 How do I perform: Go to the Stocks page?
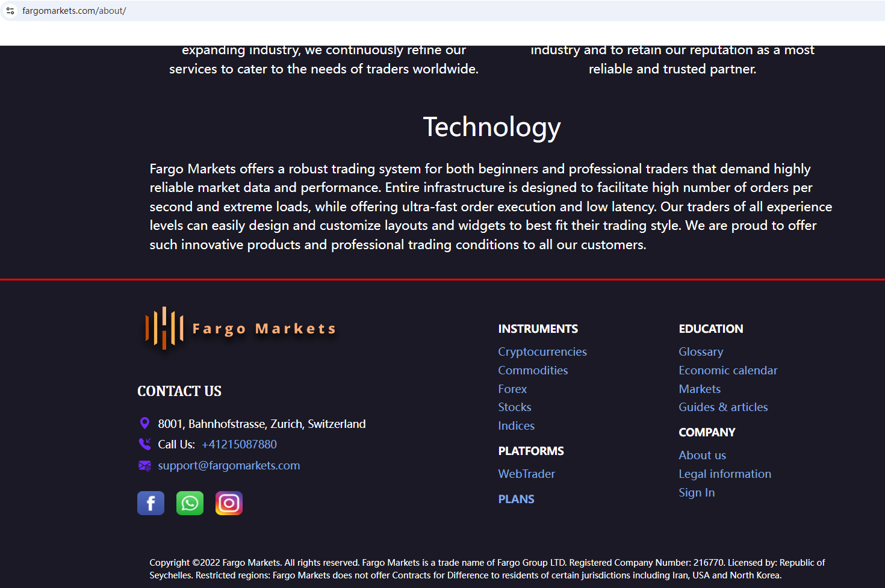pos(515,407)
